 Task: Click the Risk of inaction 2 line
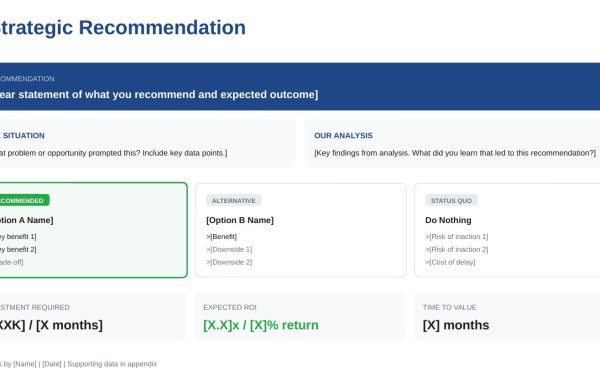tap(457, 250)
